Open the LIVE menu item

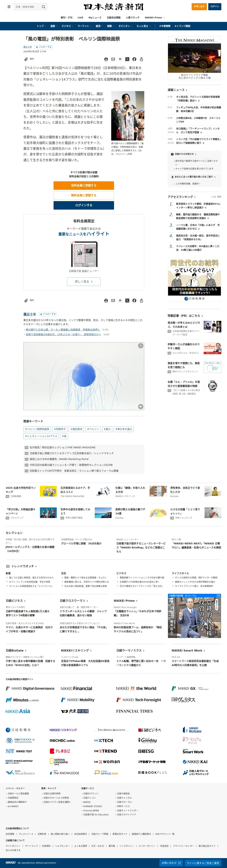point(80,17)
